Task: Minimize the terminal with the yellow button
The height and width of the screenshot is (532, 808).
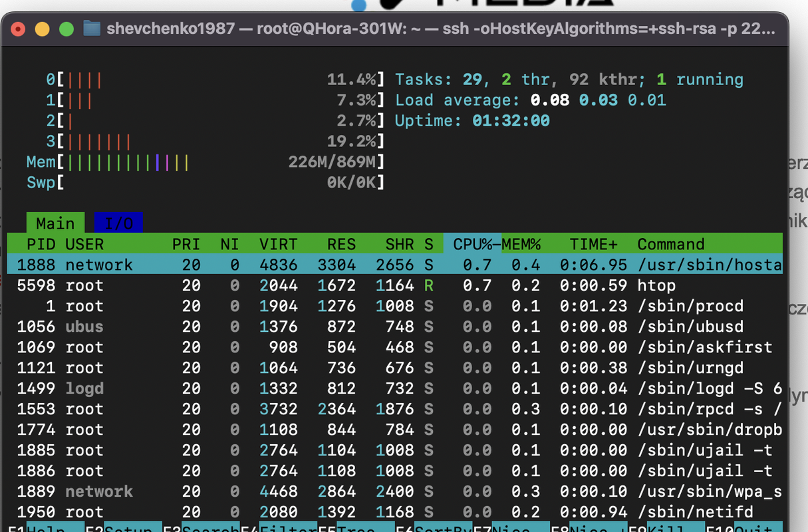Action: tap(42, 29)
